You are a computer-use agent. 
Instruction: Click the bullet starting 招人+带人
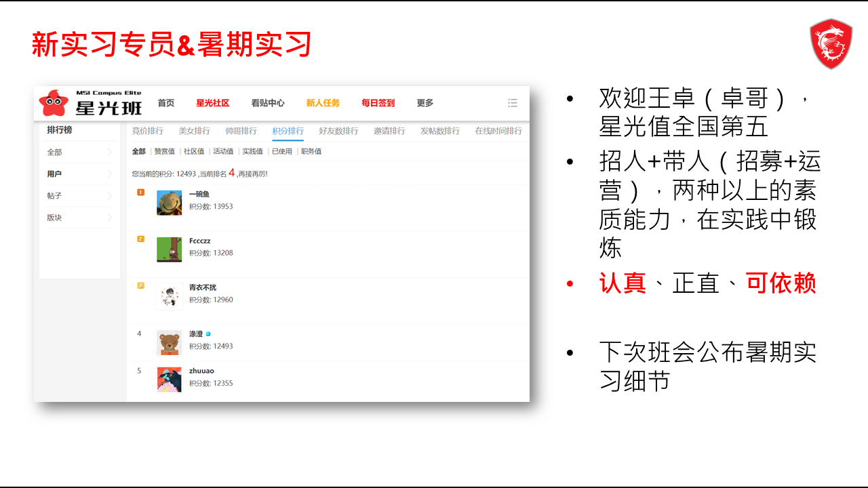710,204
